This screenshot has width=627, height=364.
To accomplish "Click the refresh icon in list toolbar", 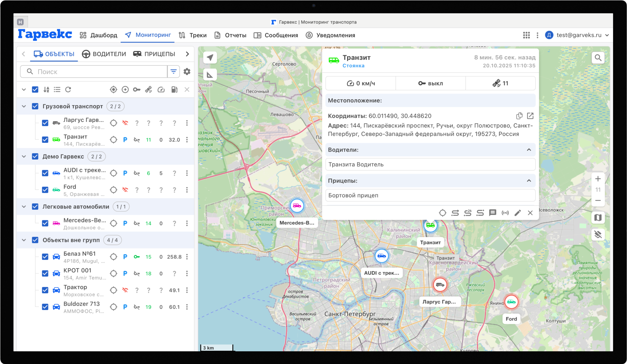I will (68, 90).
